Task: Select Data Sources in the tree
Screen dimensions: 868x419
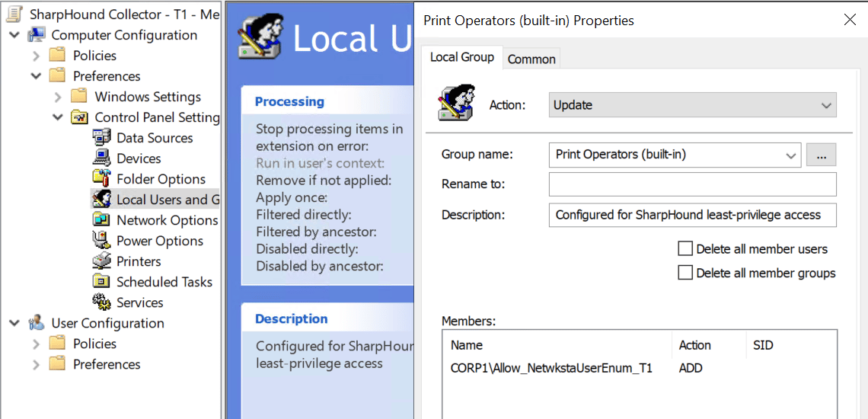Action: click(155, 138)
